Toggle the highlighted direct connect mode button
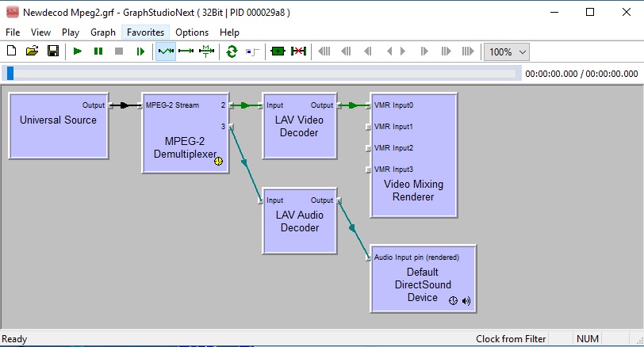644x347 pixels. [166, 51]
